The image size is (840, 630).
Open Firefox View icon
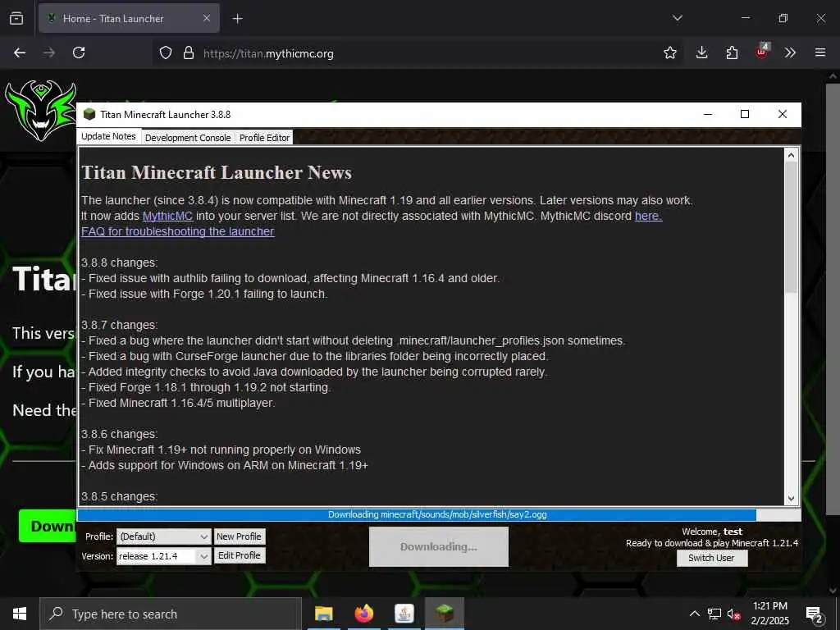16,19
